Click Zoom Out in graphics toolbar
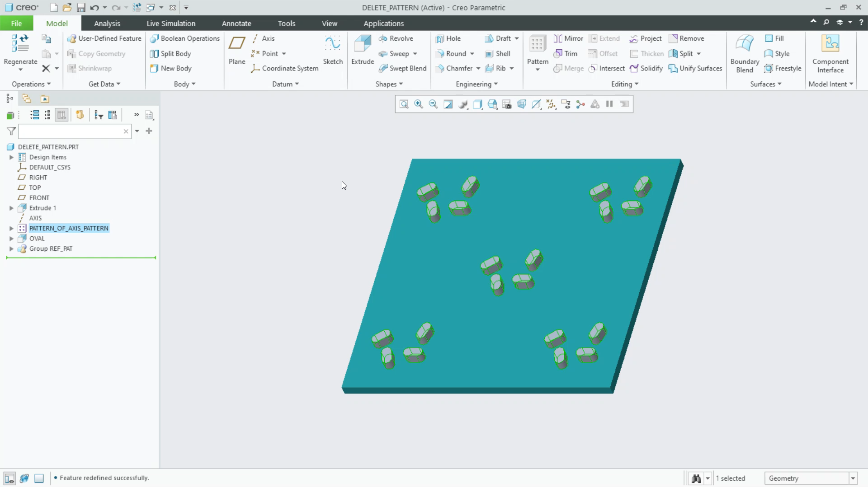 point(433,104)
